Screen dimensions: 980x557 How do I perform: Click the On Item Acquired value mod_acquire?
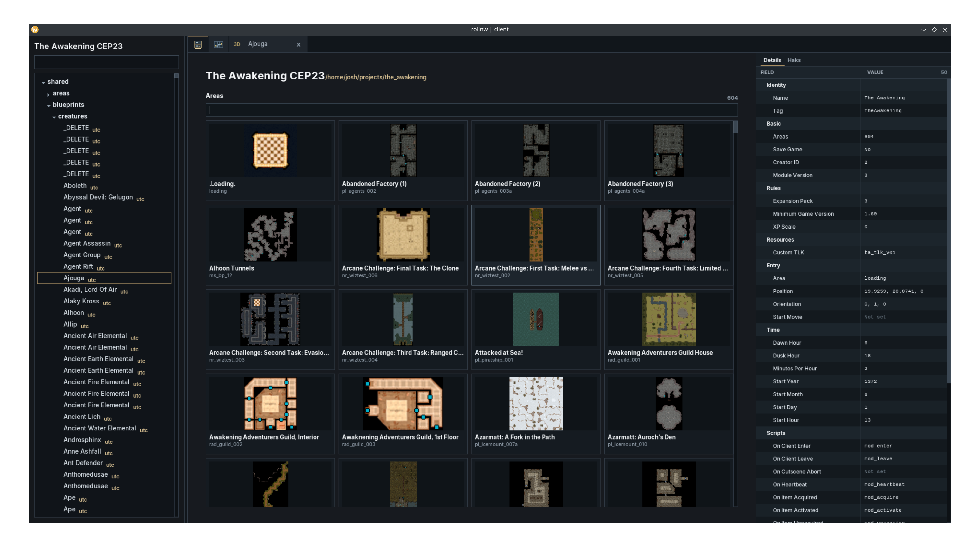tap(881, 497)
